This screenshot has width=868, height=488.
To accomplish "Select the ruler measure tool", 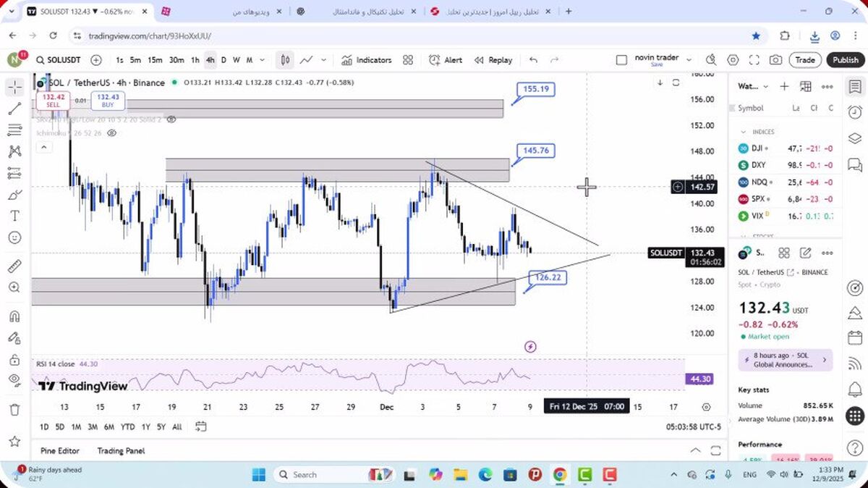I will click(14, 266).
